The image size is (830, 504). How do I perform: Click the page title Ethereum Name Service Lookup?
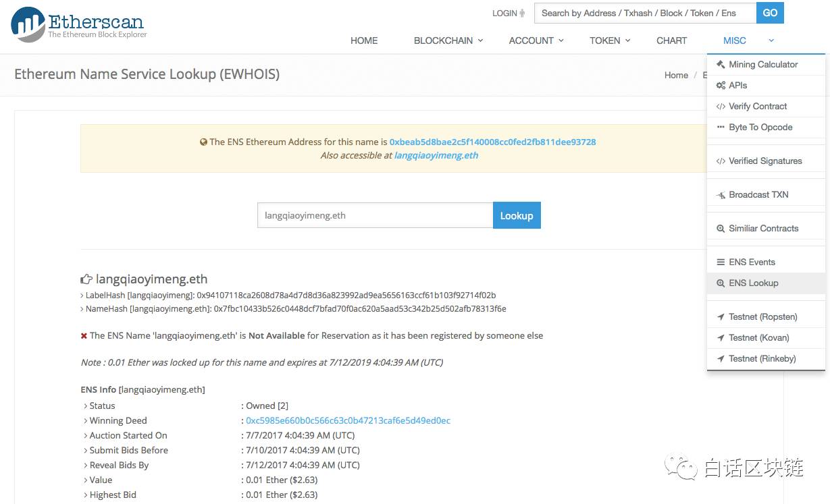click(147, 74)
